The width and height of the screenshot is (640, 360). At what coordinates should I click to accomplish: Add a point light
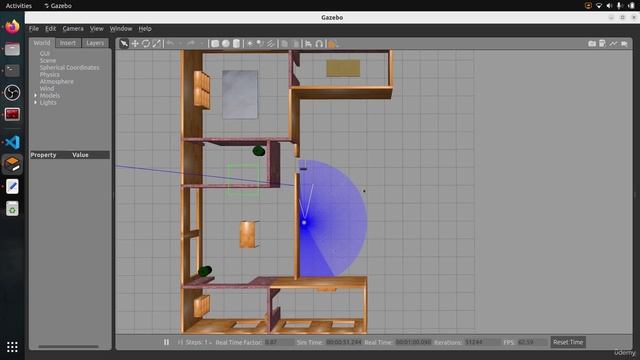(x=250, y=44)
